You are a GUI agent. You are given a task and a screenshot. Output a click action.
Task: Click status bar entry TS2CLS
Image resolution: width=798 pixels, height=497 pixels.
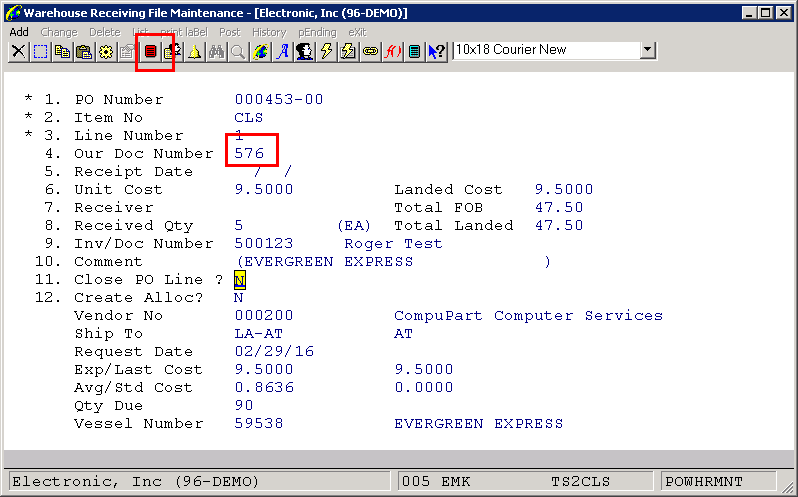click(580, 481)
